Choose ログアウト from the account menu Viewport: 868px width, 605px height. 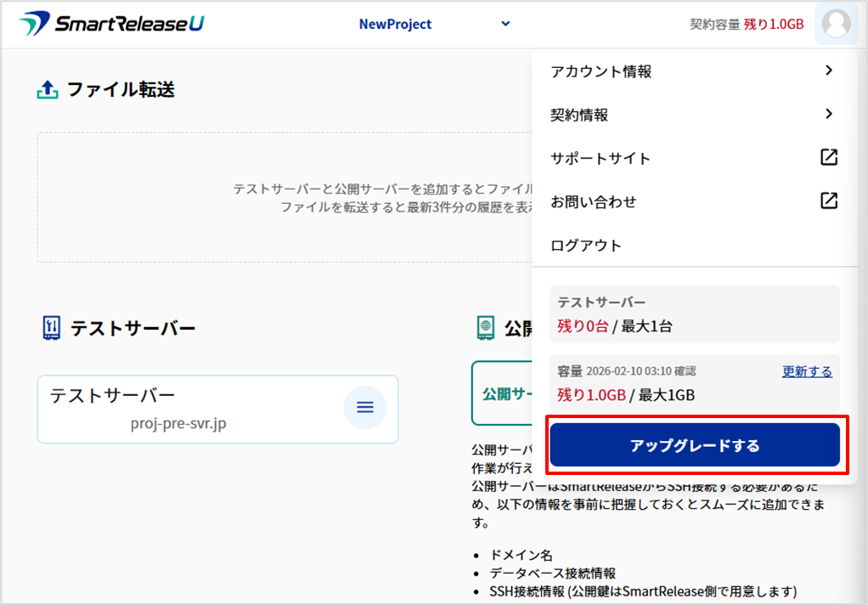[586, 246]
